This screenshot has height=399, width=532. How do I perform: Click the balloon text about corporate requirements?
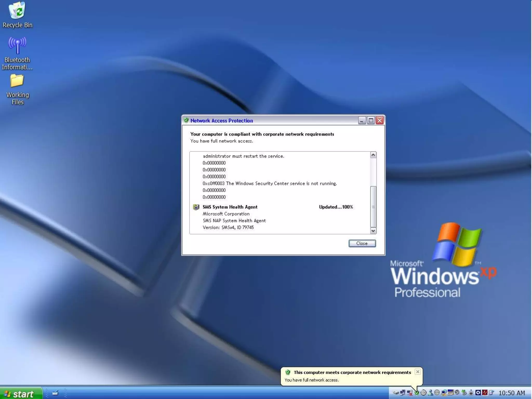pyautogui.click(x=352, y=372)
